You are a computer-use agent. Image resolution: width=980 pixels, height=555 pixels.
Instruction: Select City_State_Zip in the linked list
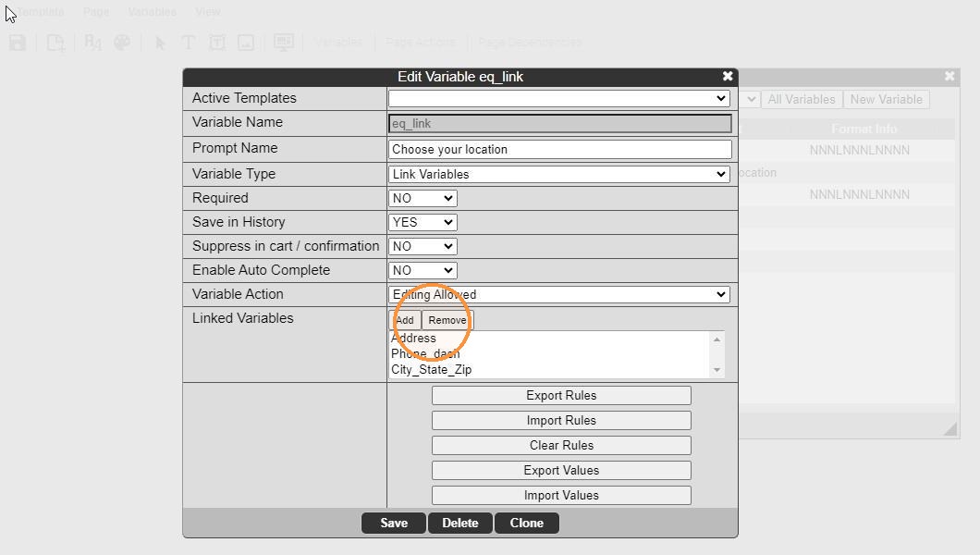pos(431,369)
